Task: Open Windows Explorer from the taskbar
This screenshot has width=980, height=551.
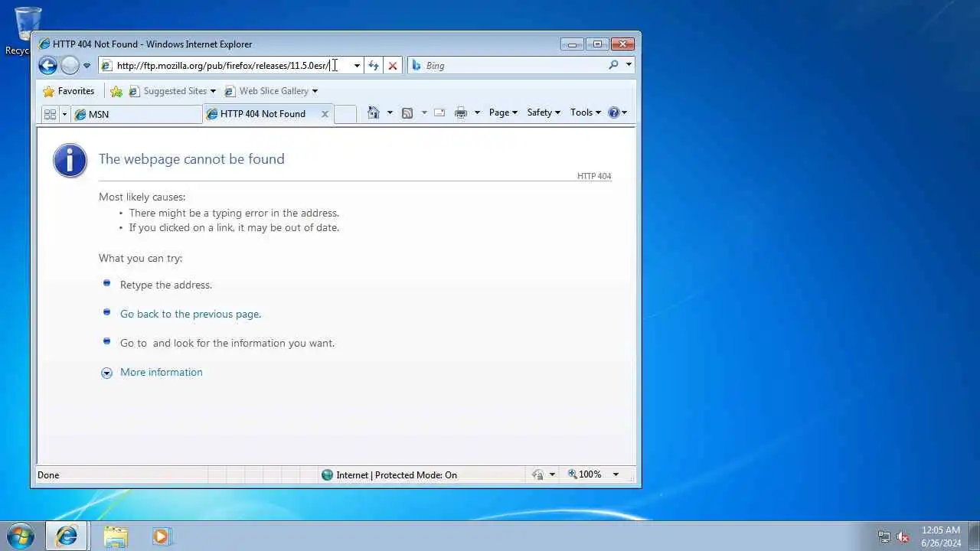Action: point(116,536)
